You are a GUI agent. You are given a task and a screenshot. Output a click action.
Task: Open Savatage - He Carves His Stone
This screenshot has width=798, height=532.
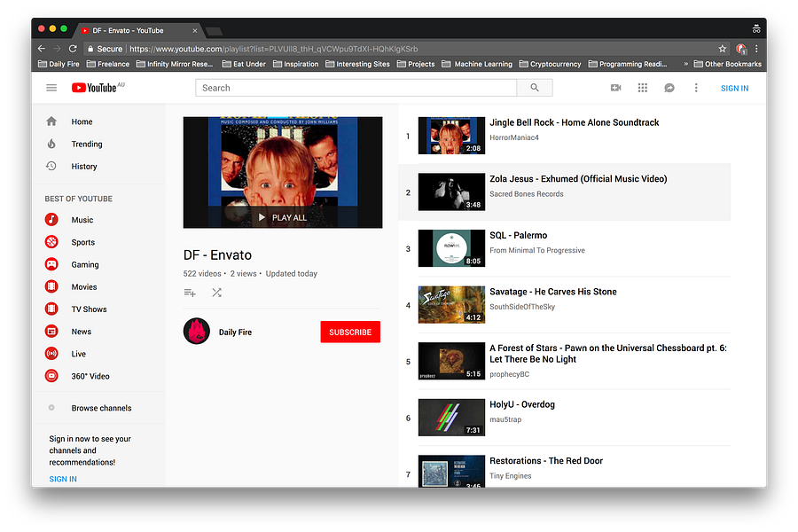click(552, 292)
